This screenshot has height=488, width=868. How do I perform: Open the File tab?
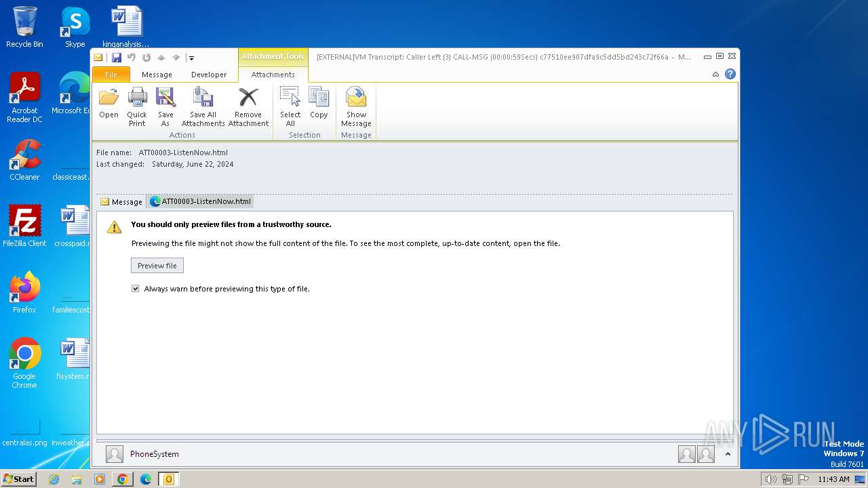click(x=111, y=75)
